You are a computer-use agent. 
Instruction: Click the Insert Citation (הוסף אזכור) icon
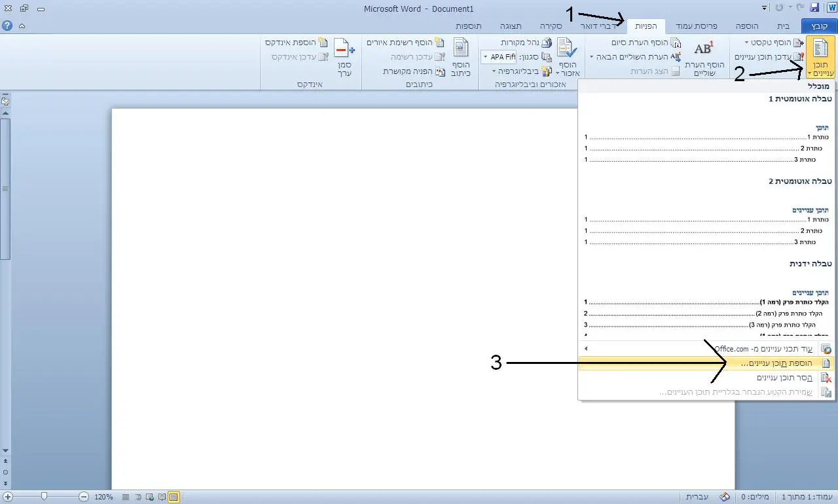[x=567, y=50]
